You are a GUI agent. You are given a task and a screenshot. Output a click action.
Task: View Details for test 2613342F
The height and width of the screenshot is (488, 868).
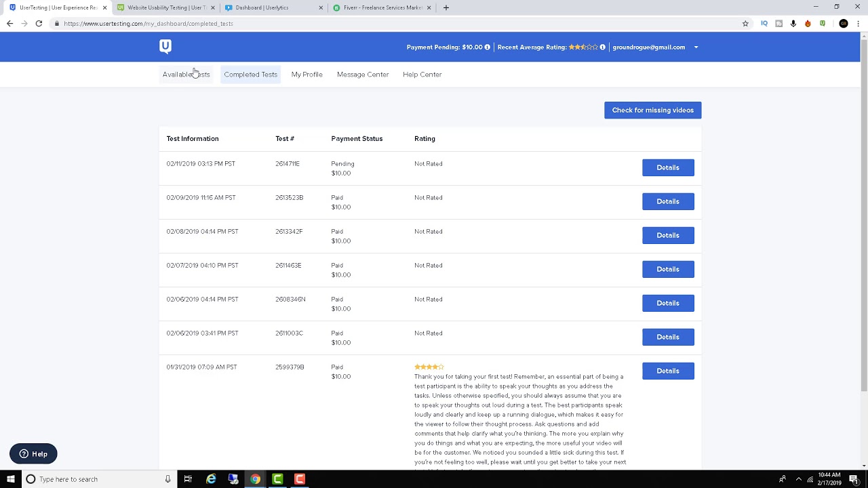point(668,235)
